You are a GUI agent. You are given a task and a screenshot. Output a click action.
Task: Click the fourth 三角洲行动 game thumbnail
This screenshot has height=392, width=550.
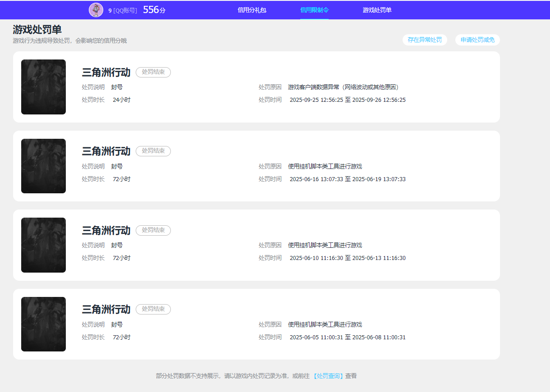click(43, 324)
